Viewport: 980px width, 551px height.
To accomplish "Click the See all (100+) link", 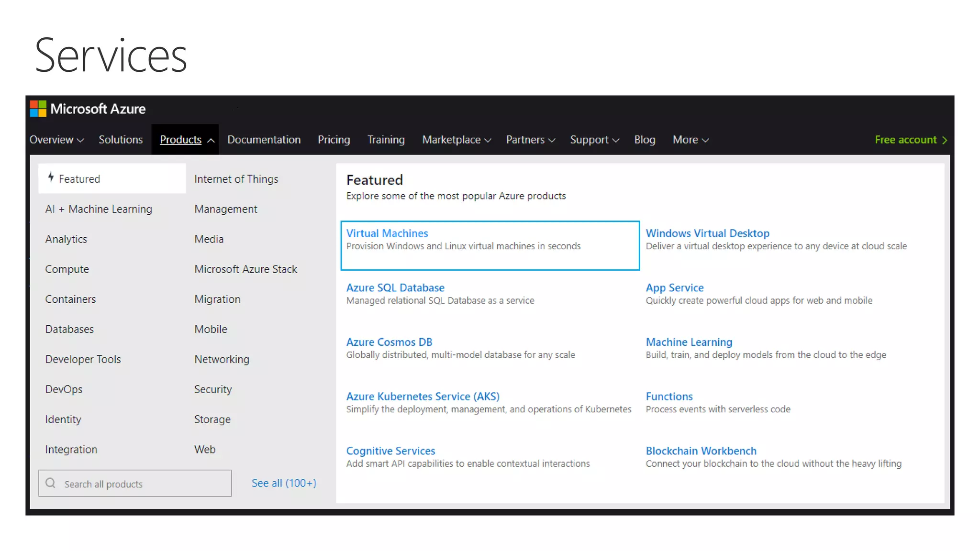I will click(x=284, y=483).
